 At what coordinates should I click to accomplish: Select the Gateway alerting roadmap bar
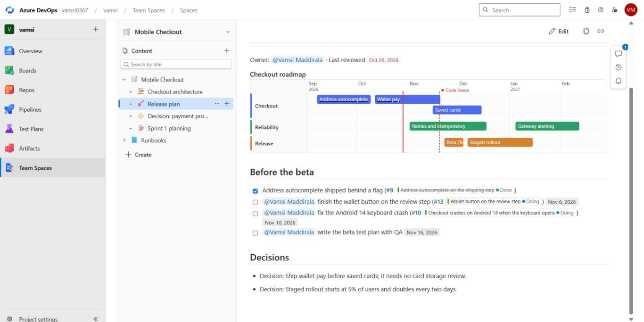point(547,126)
